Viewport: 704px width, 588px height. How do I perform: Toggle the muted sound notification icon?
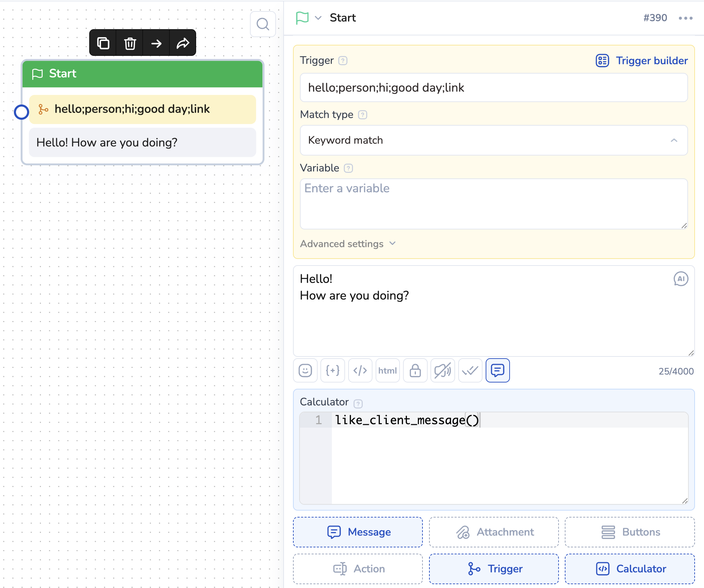pos(443,370)
